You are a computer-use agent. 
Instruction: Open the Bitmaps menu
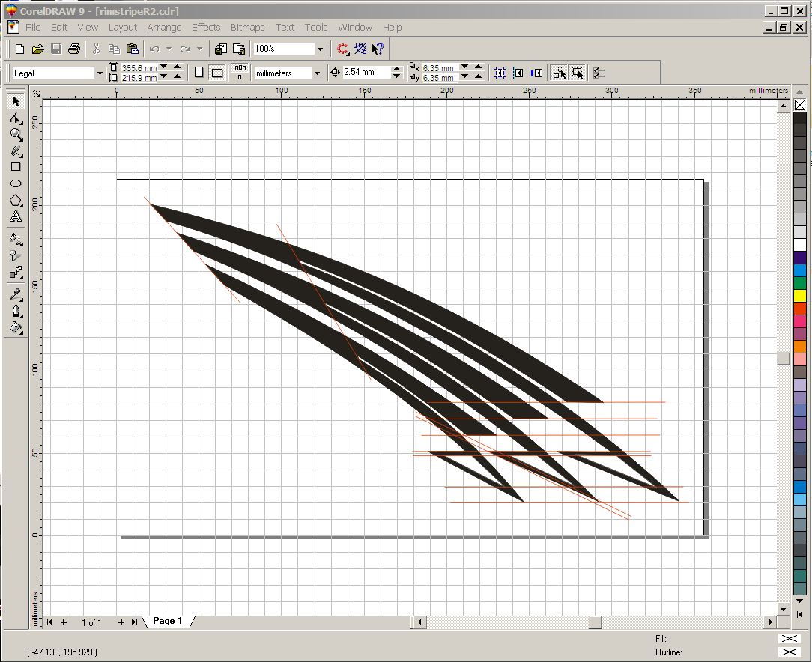tap(247, 28)
